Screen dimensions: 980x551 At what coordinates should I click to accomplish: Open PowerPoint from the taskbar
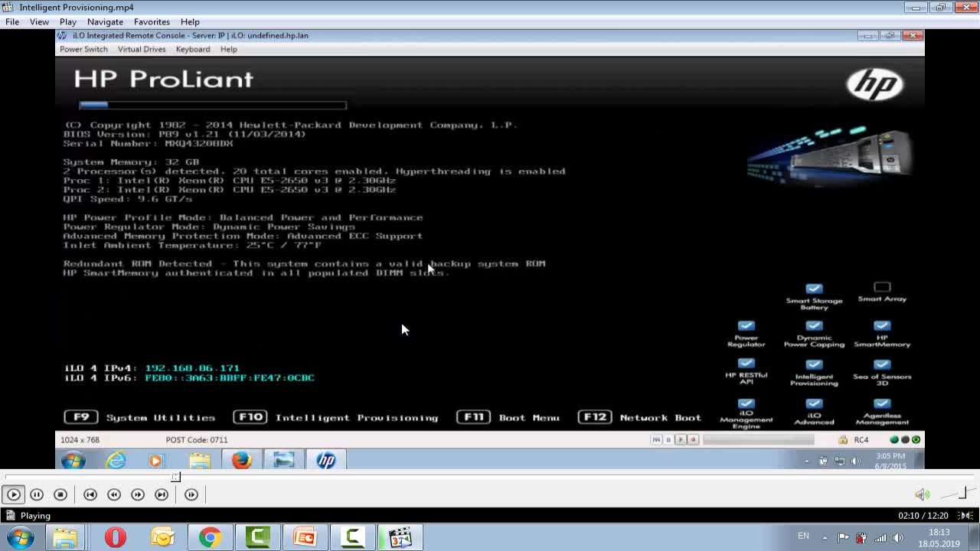(305, 537)
